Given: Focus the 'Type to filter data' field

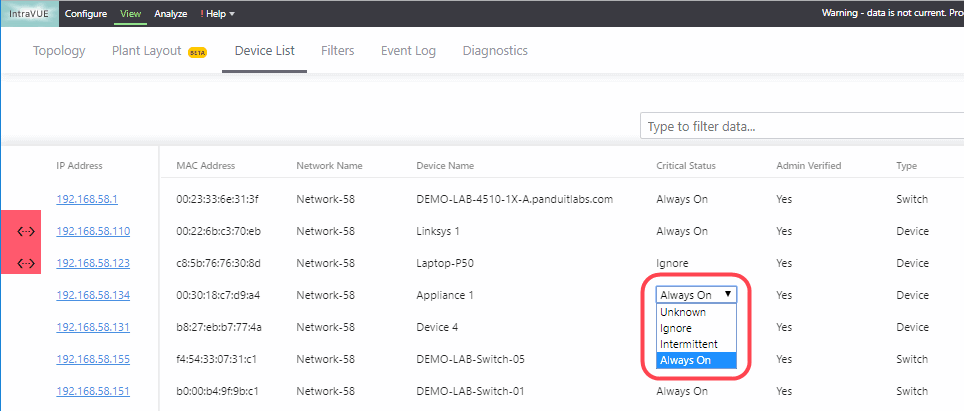Looking at the screenshot, I should tap(802, 127).
